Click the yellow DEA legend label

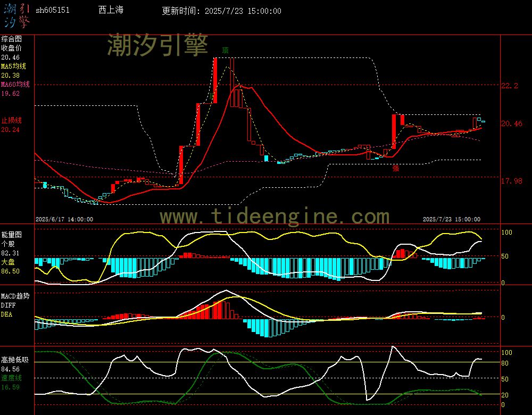coord(6,314)
